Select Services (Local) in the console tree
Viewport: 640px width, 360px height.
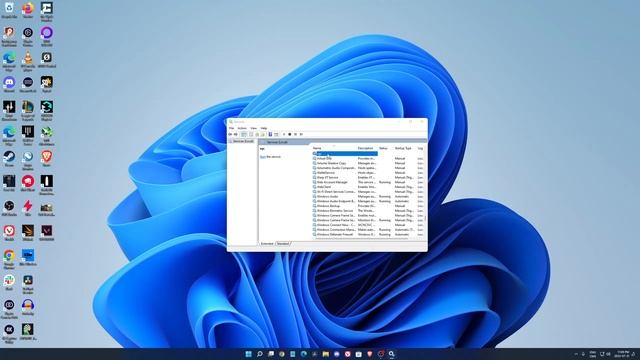coord(243,141)
